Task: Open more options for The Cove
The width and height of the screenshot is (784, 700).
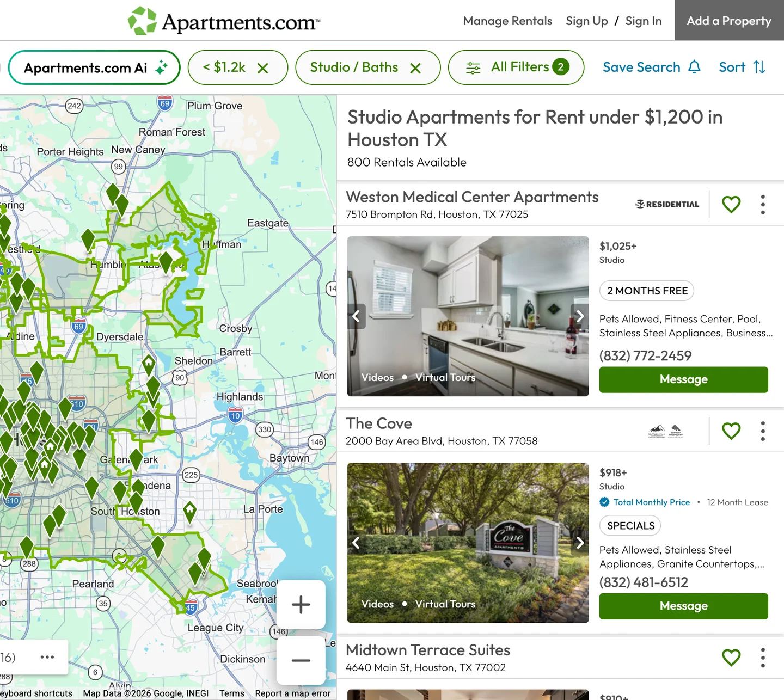Action: 763,431
